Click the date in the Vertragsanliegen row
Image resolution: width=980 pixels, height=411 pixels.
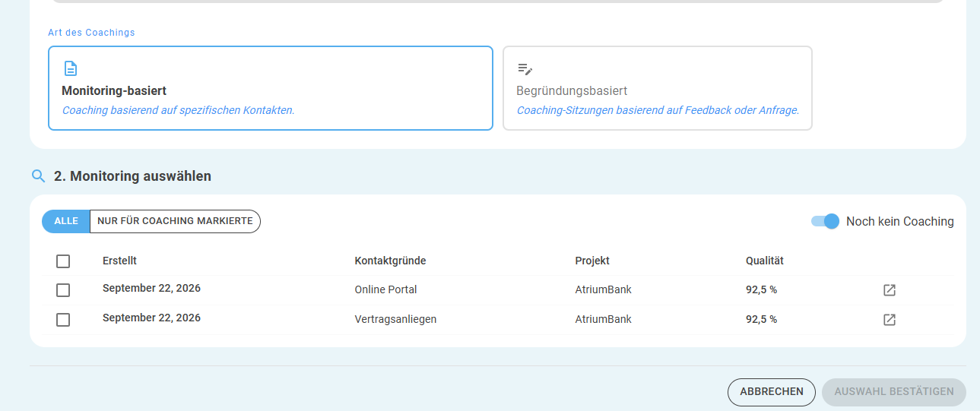click(151, 318)
